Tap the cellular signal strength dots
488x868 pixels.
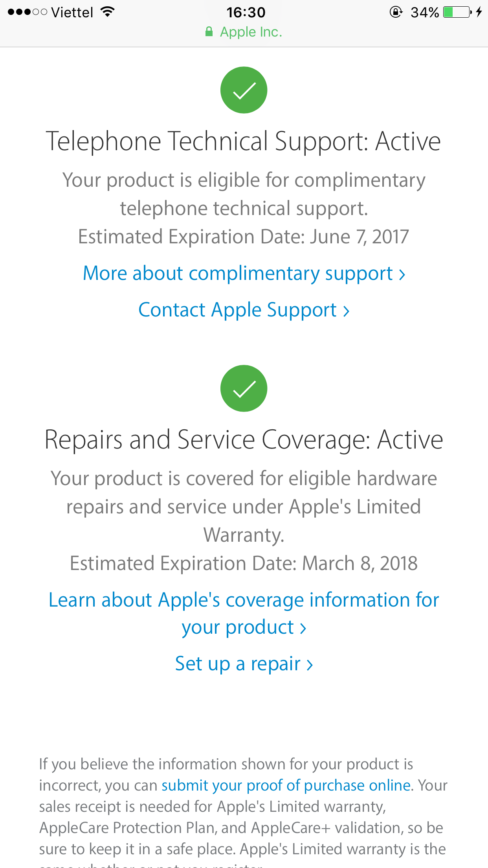click(27, 12)
